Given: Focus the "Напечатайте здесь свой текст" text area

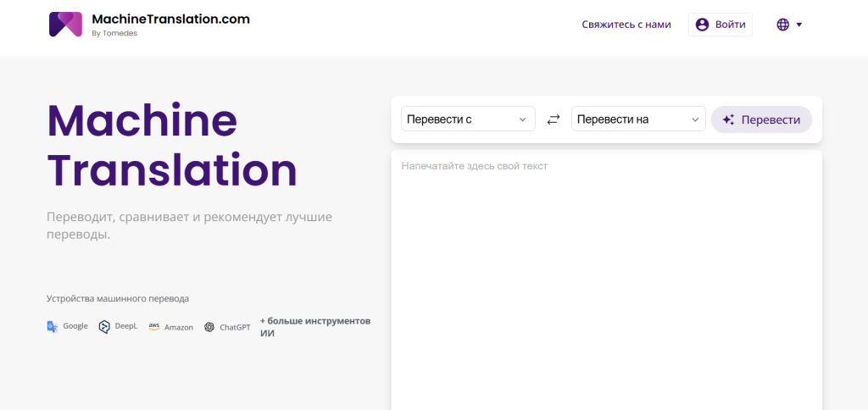Looking at the screenshot, I should tap(606, 271).
